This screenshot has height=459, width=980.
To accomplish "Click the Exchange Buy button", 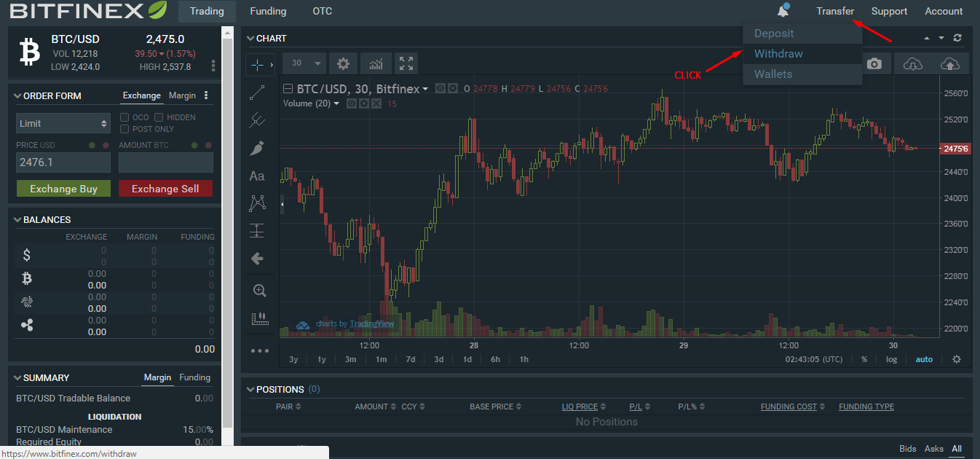I will pos(63,189).
